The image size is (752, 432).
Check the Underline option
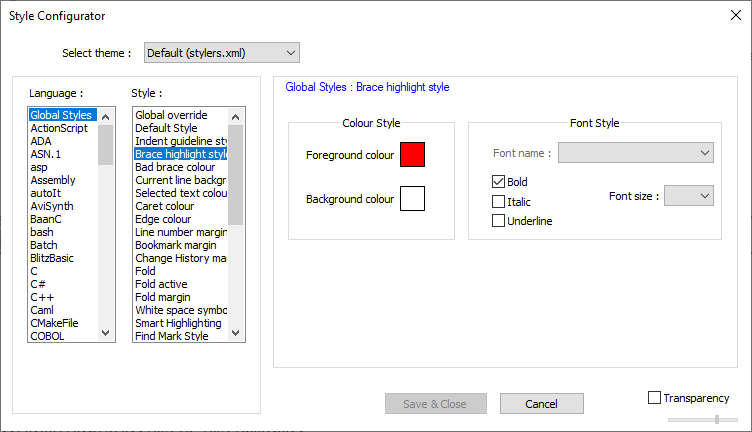tap(499, 221)
